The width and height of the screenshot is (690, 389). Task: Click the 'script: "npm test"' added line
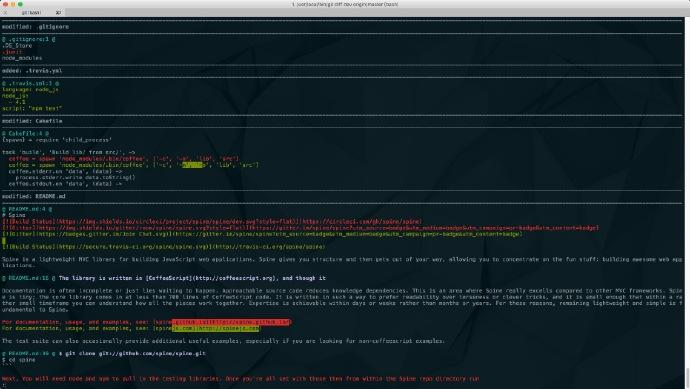[32, 108]
